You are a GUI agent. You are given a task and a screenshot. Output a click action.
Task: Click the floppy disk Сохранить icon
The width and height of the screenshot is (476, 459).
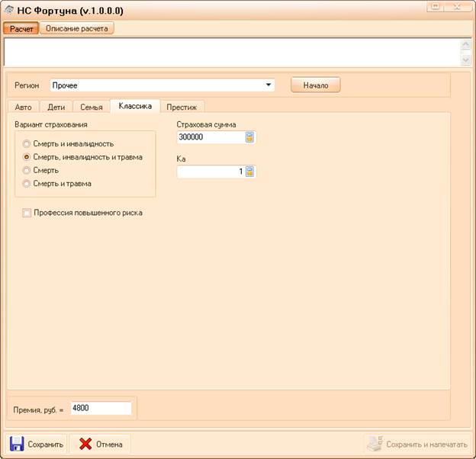(17, 444)
